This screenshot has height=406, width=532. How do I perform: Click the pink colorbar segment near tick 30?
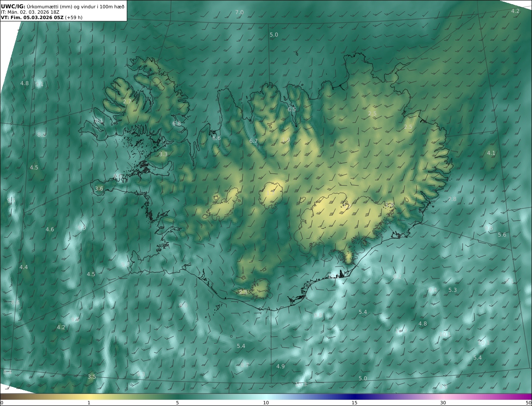tap(443, 396)
